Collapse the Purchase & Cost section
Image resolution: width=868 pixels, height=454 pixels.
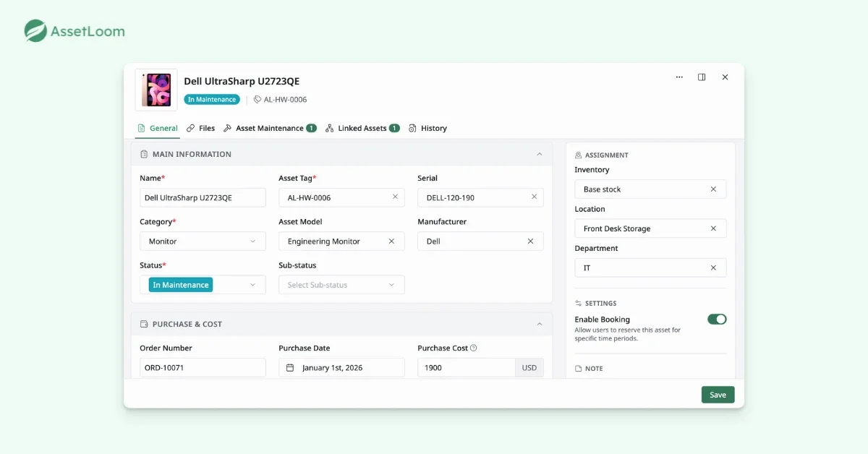point(539,324)
